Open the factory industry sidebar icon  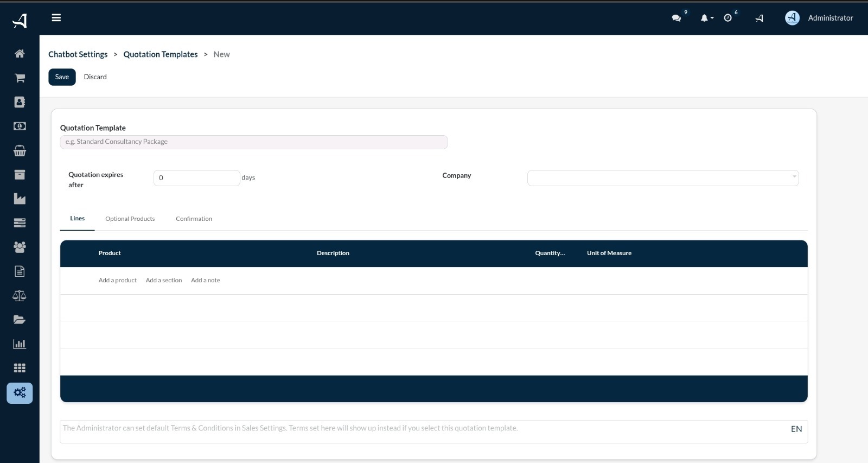20,199
